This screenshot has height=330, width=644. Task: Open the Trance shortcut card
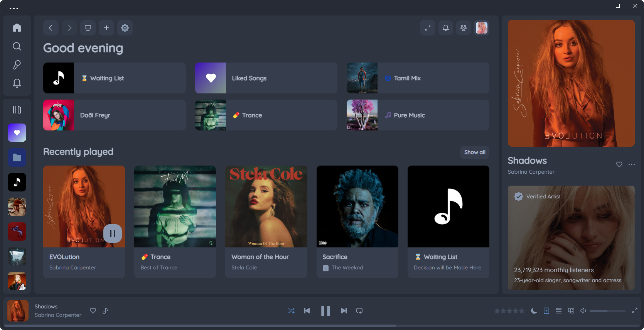tap(266, 115)
